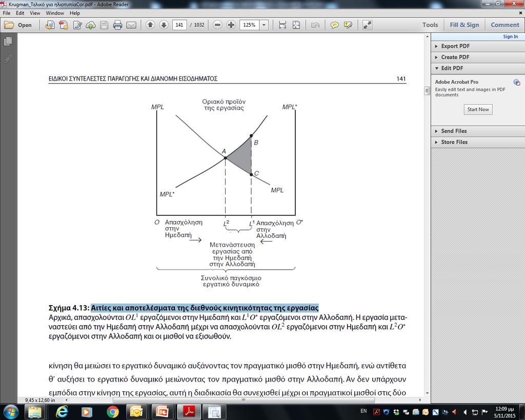
Task: Go to next page arrow
Action: pos(164,25)
